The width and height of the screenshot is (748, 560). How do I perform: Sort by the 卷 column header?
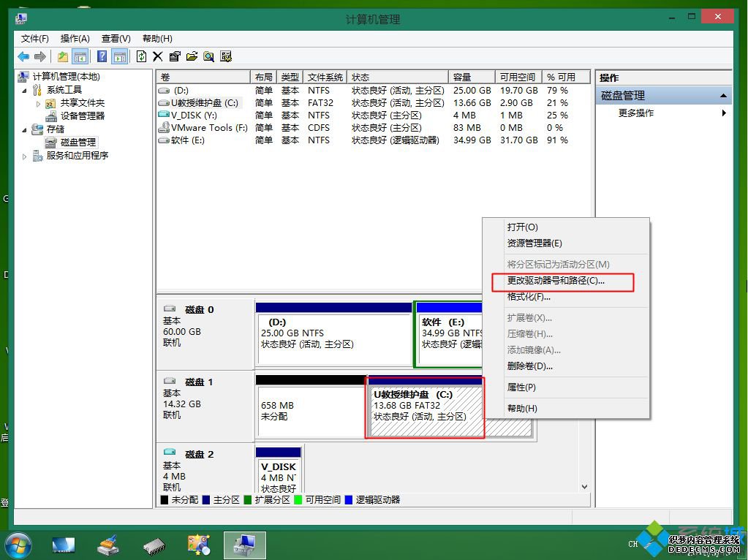[x=204, y=77]
